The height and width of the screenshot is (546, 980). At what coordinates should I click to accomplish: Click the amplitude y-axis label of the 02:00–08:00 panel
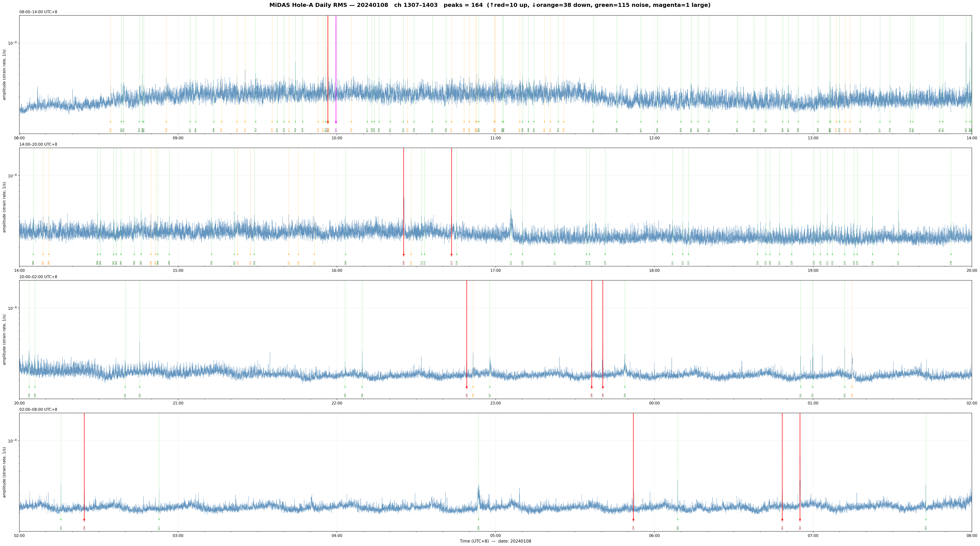(x=5, y=472)
